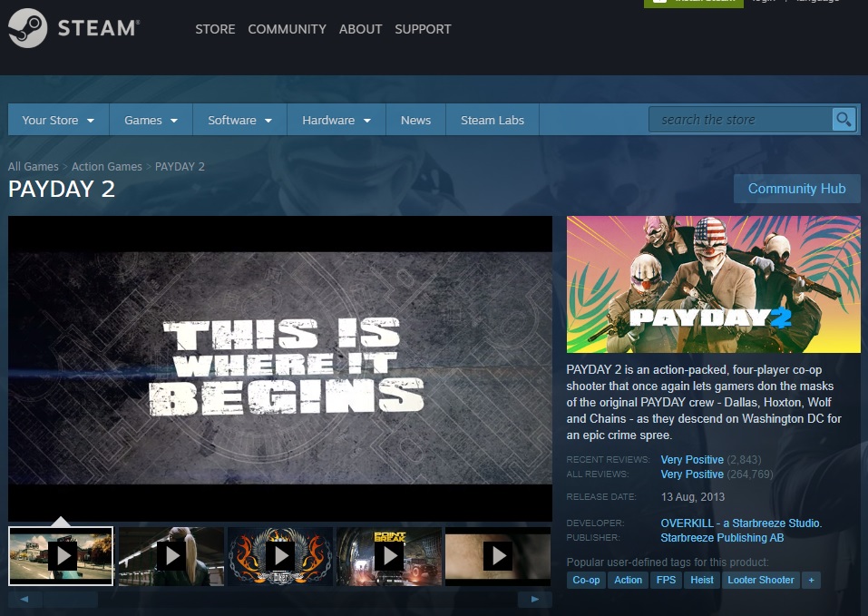The width and height of the screenshot is (868, 616).
Task: Open the Community Hub button
Action: coord(796,189)
